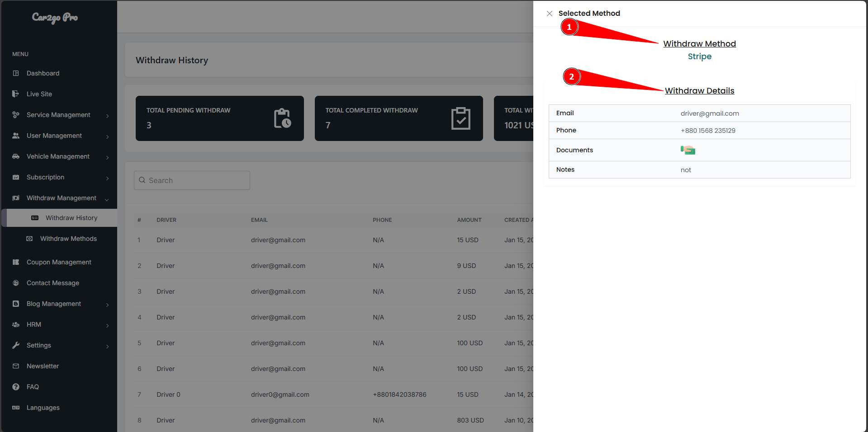Image resolution: width=868 pixels, height=432 pixels.
Task: Open Newsletter menu item
Action: point(43,366)
